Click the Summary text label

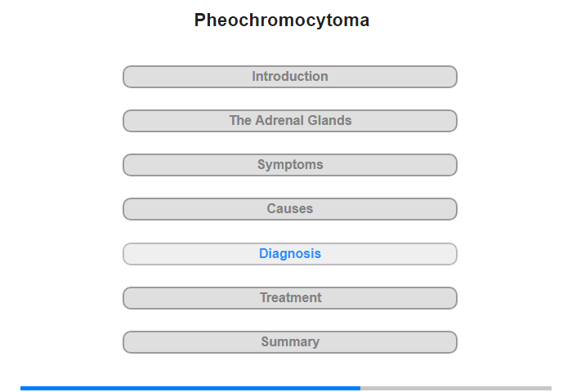pyautogui.click(x=290, y=341)
